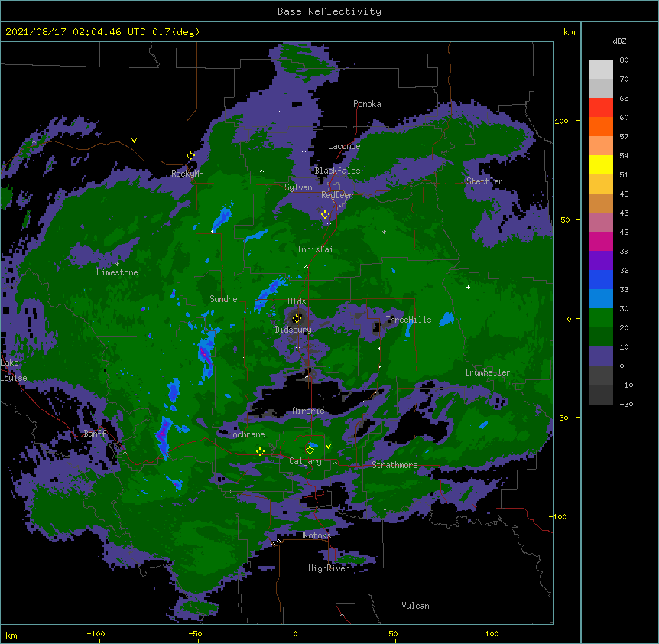659x644 pixels.
Task: Select the -50 tick label on the horizontal axis
Action: tap(195, 633)
